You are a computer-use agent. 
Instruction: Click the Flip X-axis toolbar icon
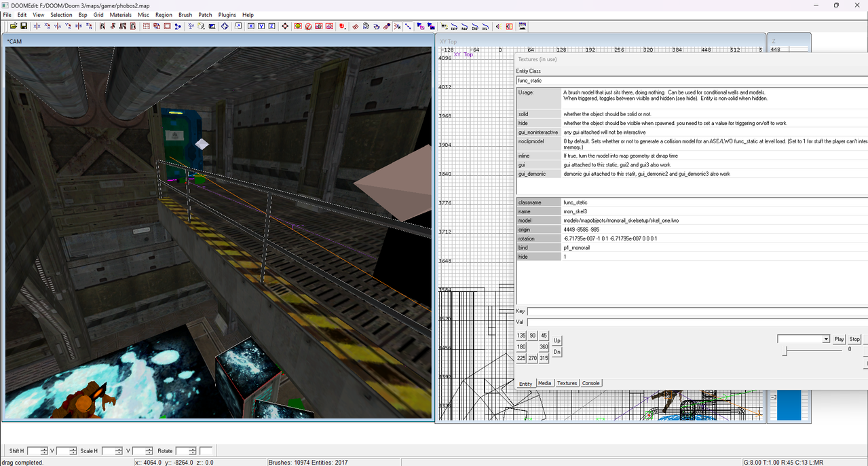coord(37,26)
